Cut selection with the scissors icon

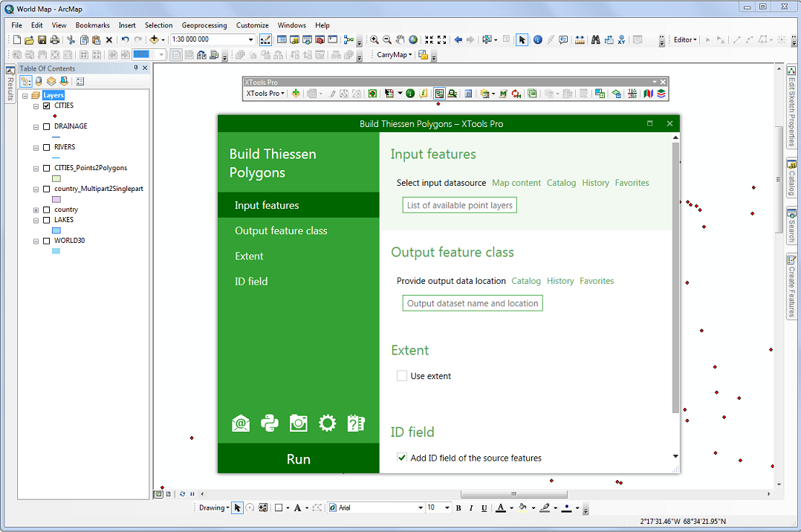71,40
